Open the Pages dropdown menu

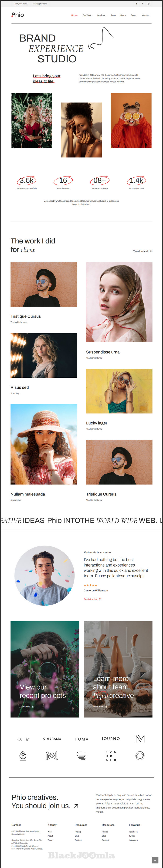tap(134, 15)
